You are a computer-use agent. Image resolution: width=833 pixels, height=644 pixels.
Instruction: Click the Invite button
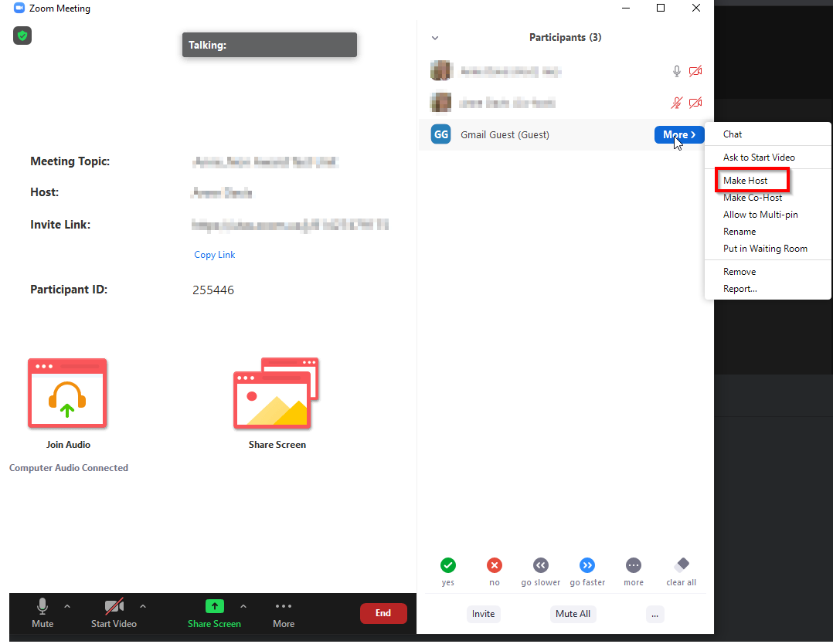point(484,614)
